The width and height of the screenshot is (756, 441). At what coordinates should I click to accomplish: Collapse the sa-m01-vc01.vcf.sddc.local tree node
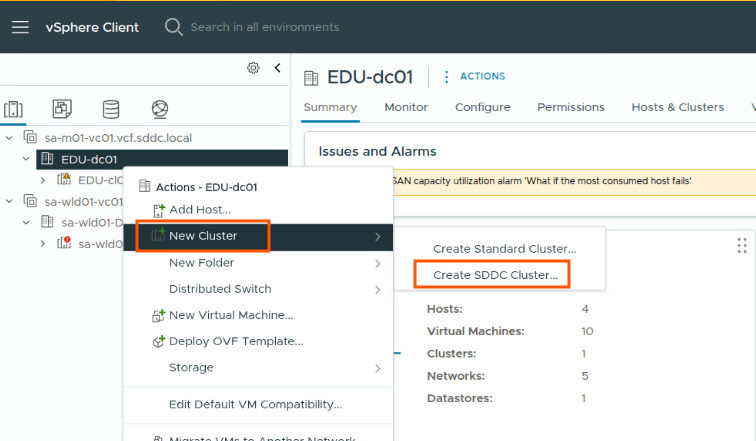(10, 137)
